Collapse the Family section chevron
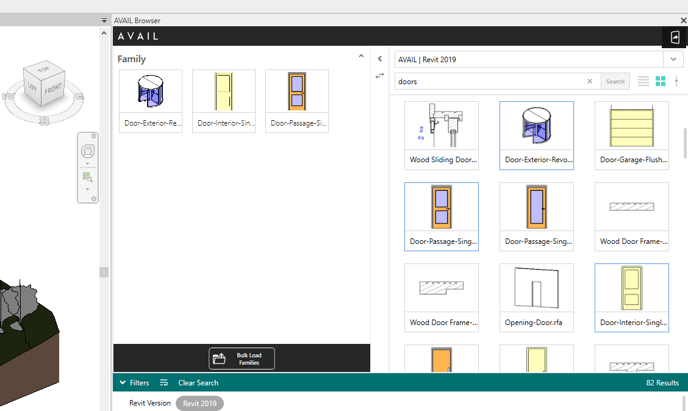Image resolution: width=688 pixels, height=411 pixels. 361,56
